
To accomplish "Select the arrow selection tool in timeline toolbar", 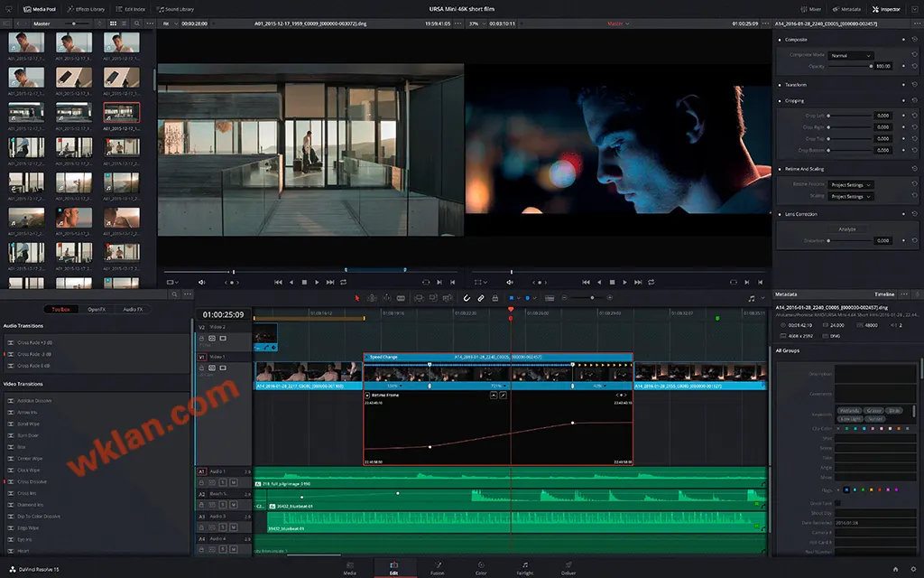I will [x=356, y=298].
